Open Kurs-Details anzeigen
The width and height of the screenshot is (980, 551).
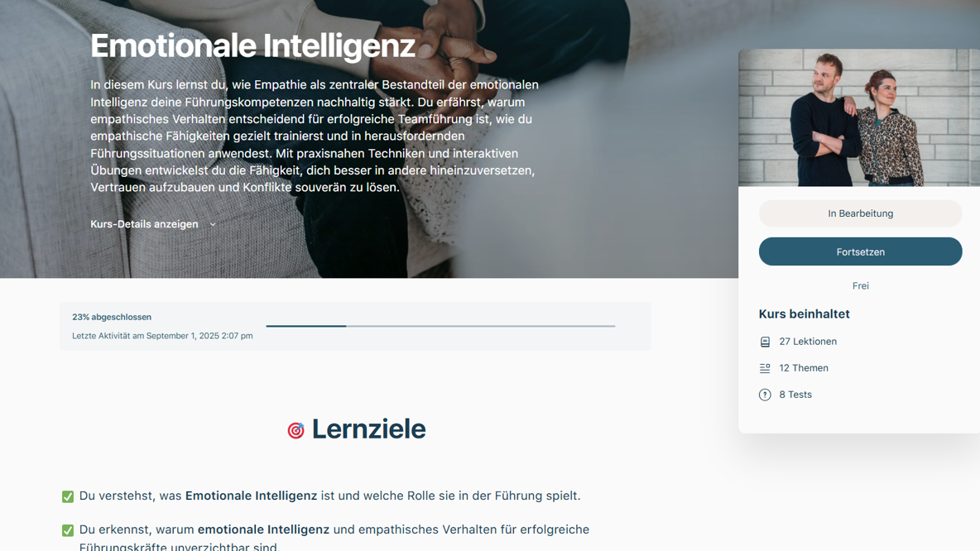(144, 224)
